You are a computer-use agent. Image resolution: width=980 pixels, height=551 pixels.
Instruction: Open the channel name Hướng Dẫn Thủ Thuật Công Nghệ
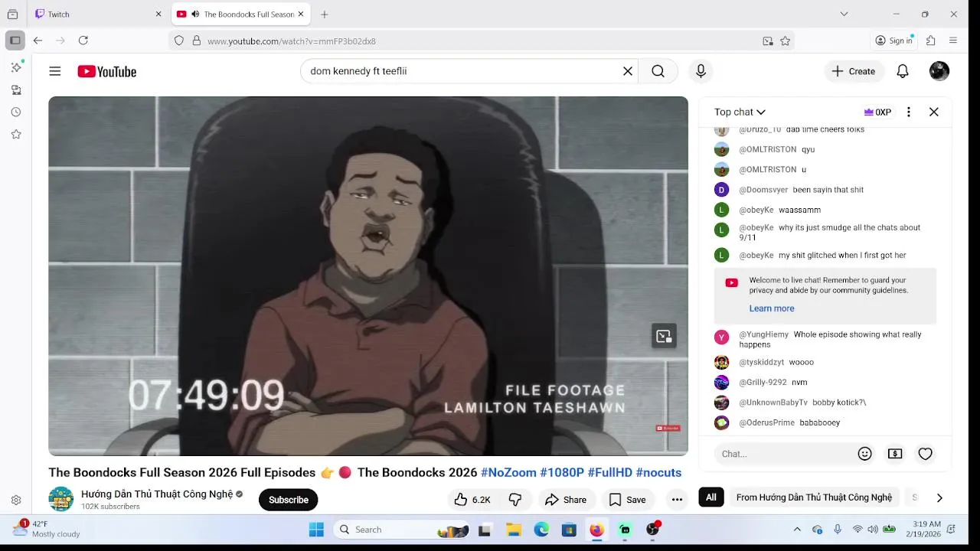coord(157,494)
